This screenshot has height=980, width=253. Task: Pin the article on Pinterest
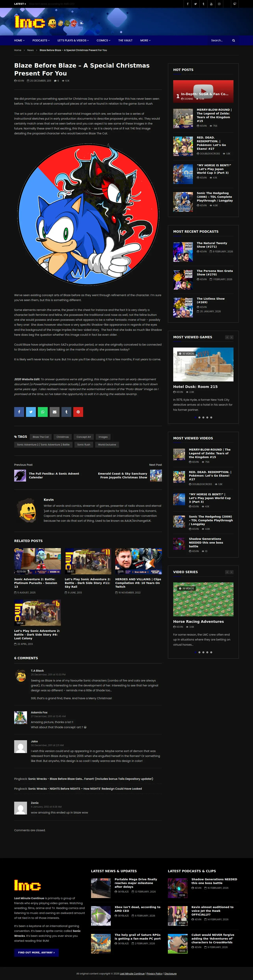(x=78, y=412)
